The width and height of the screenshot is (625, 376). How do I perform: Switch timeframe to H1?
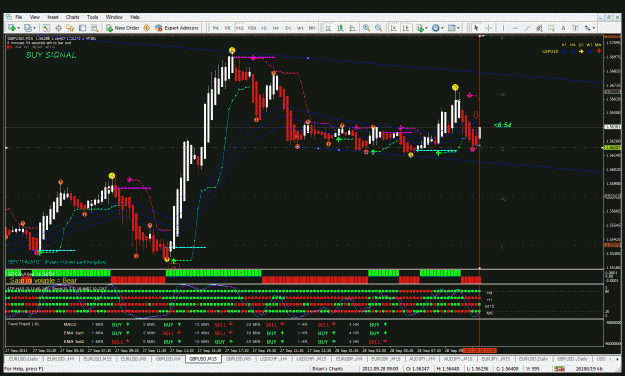pos(264,28)
